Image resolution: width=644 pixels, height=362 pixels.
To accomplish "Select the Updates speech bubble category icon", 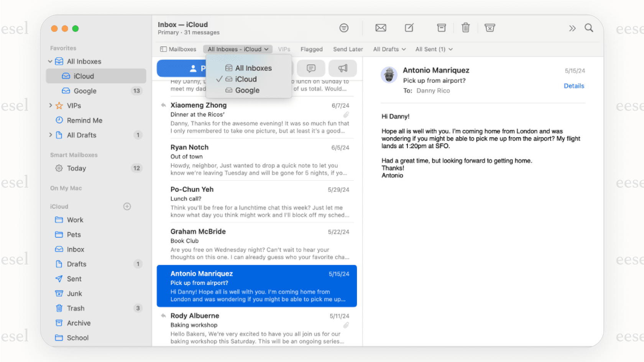I will pos(311,68).
